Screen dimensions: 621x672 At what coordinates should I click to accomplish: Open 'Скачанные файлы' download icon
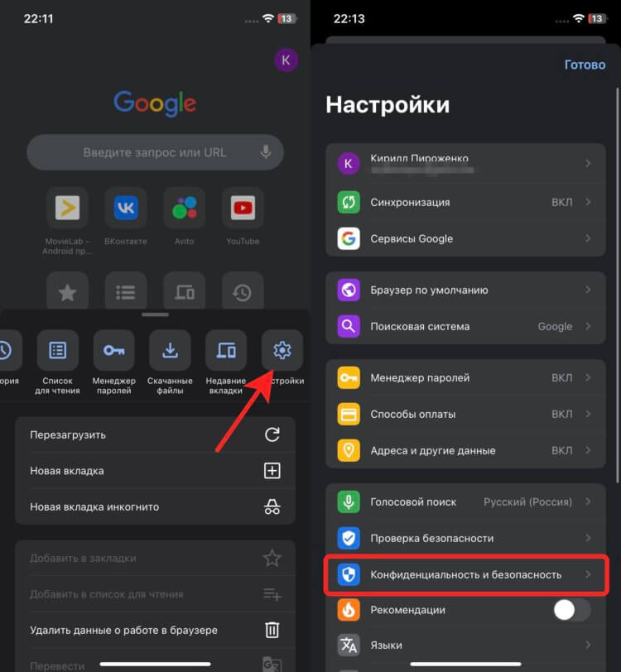[x=170, y=350]
